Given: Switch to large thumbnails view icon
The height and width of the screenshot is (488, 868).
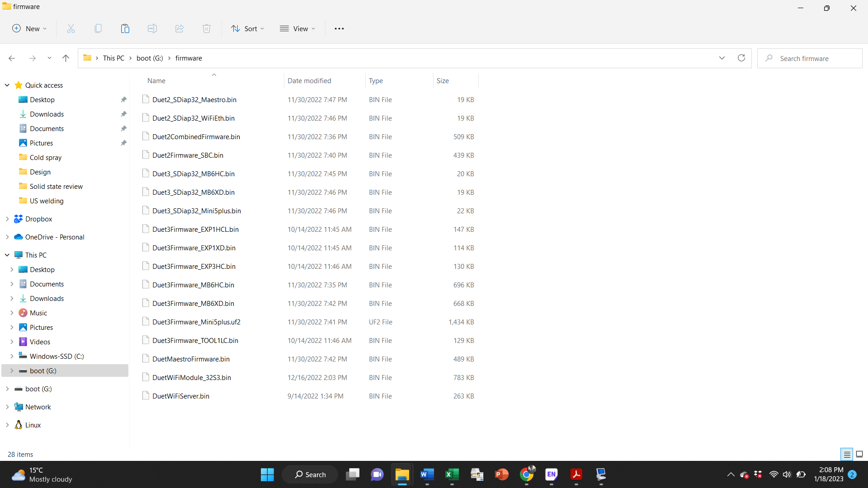Looking at the screenshot, I should click(x=859, y=454).
